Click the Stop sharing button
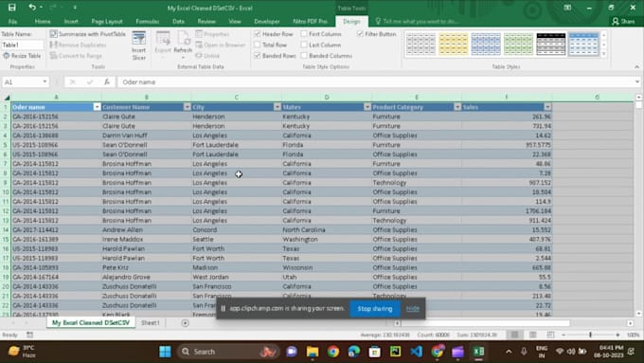The image size is (644, 363). pos(375,308)
